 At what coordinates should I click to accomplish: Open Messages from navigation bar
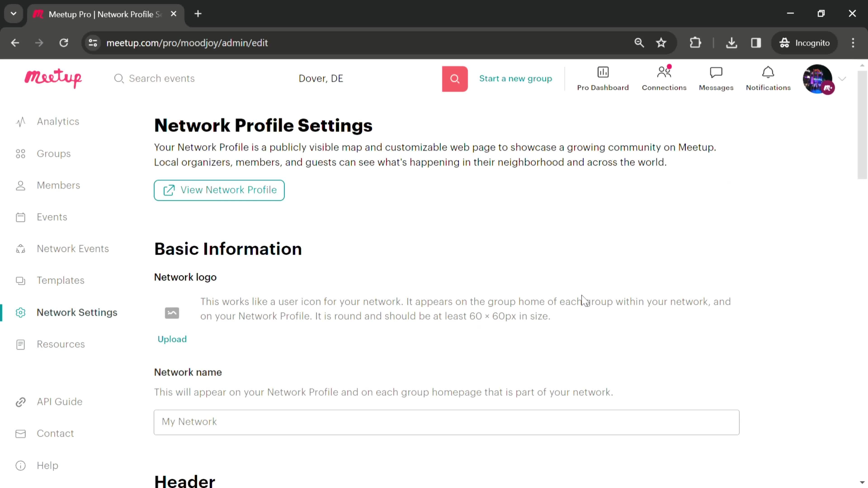[716, 78]
